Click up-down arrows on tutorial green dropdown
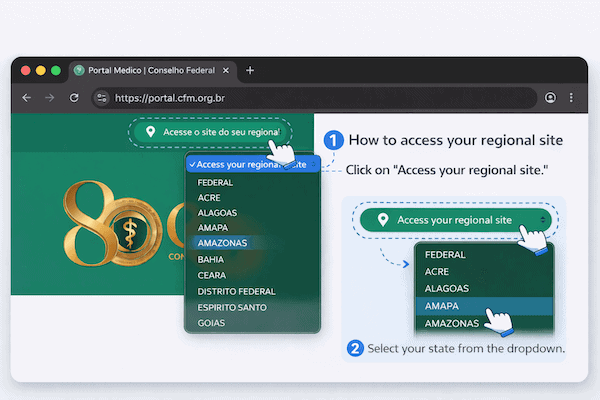Image resolution: width=600 pixels, height=400 pixels. tap(543, 220)
